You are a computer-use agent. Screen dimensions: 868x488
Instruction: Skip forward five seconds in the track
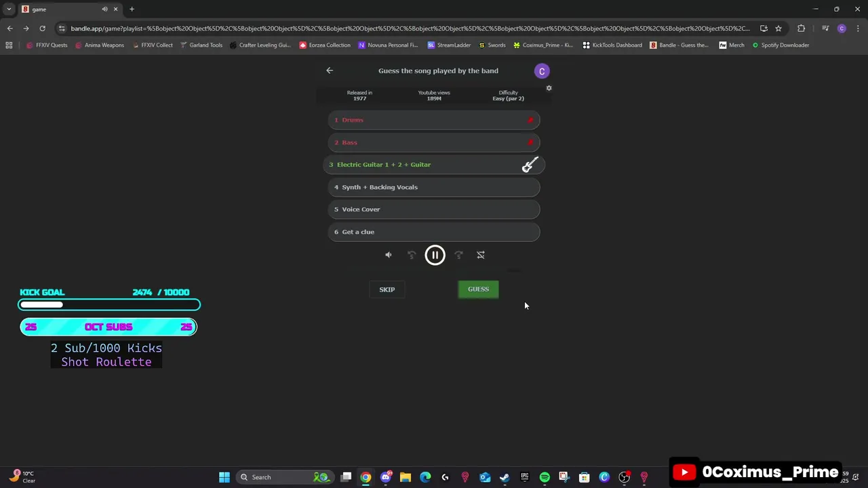458,255
